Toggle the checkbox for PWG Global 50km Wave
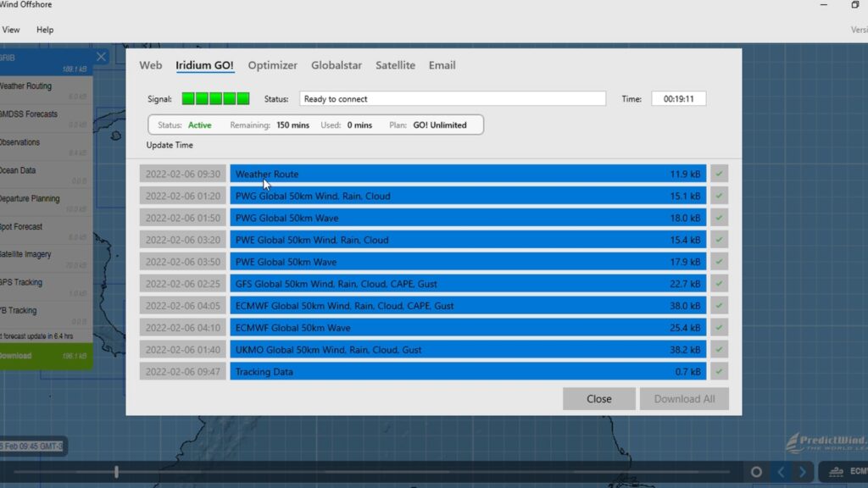The image size is (868, 488). [x=719, y=218]
